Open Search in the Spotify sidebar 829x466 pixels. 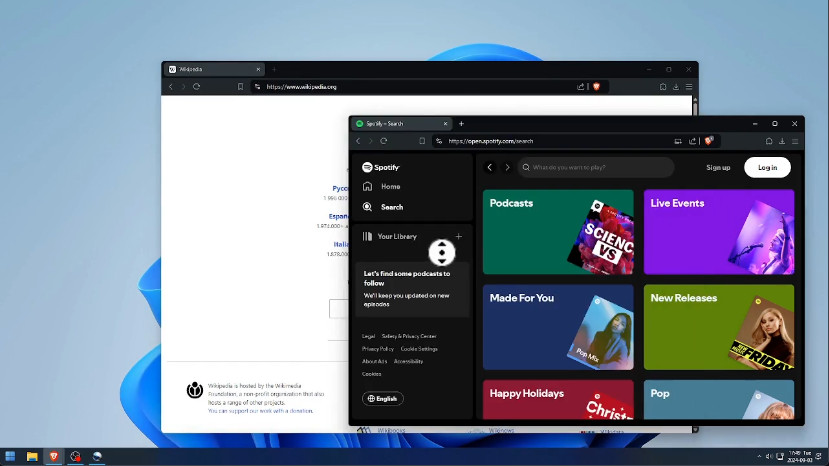tap(383, 207)
